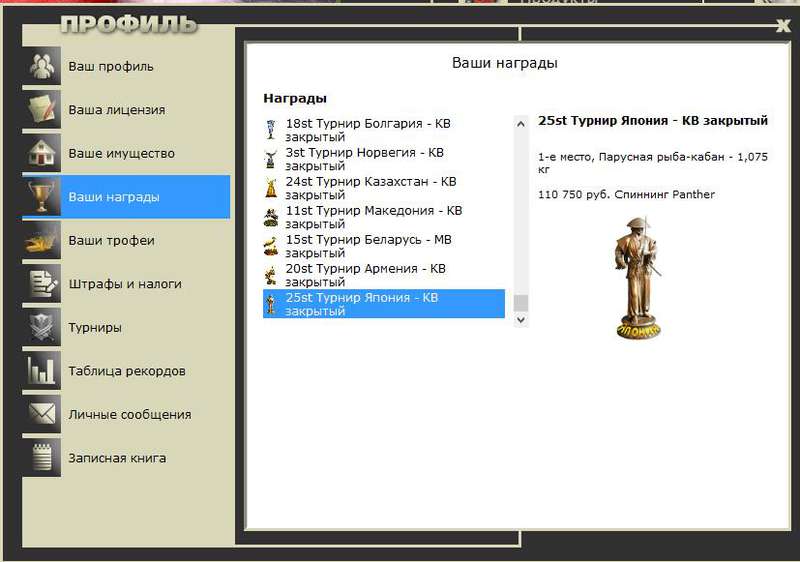Click the Japan samurai statuette image

point(638,277)
